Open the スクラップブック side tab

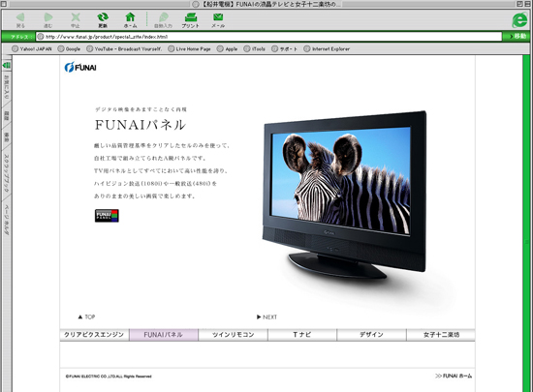click(7, 173)
